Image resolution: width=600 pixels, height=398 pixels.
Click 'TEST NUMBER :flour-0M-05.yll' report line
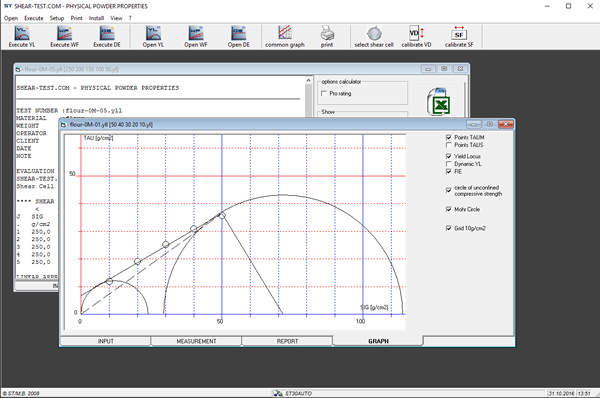point(69,111)
